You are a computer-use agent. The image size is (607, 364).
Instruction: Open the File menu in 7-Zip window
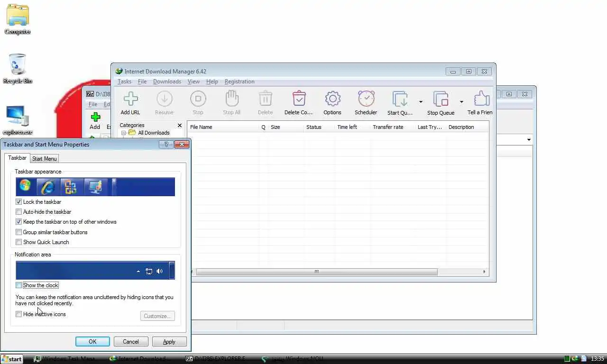pyautogui.click(x=93, y=104)
